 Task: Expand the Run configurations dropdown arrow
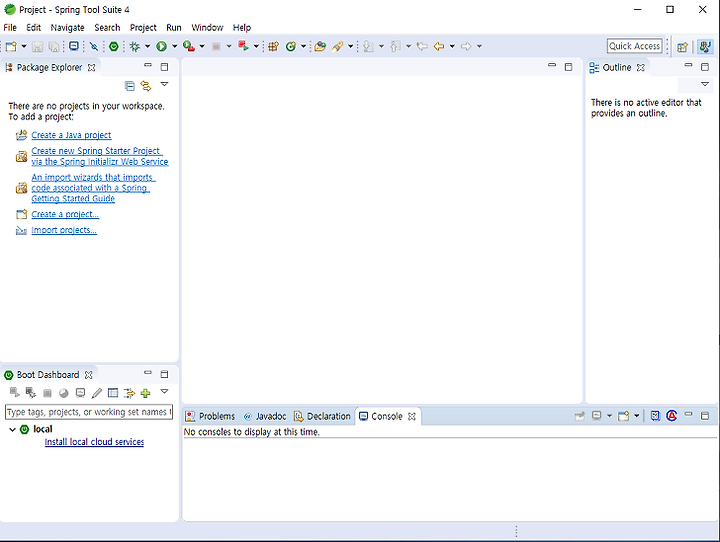174,46
